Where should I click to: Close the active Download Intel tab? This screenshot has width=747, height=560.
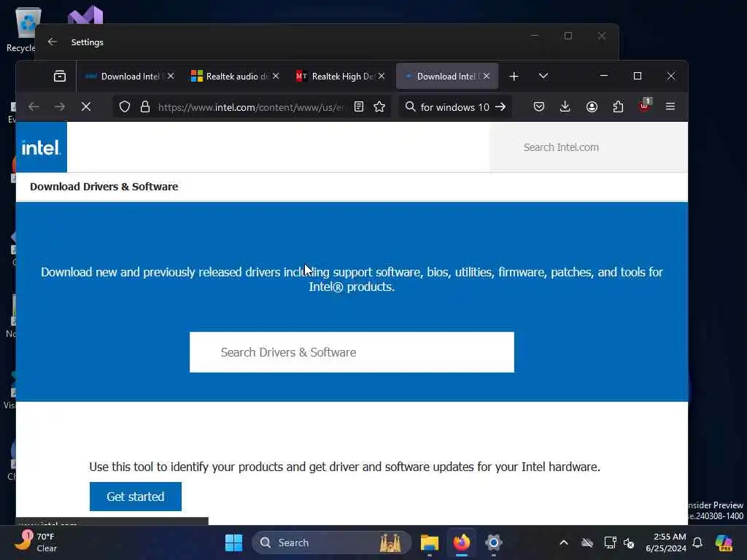click(487, 76)
